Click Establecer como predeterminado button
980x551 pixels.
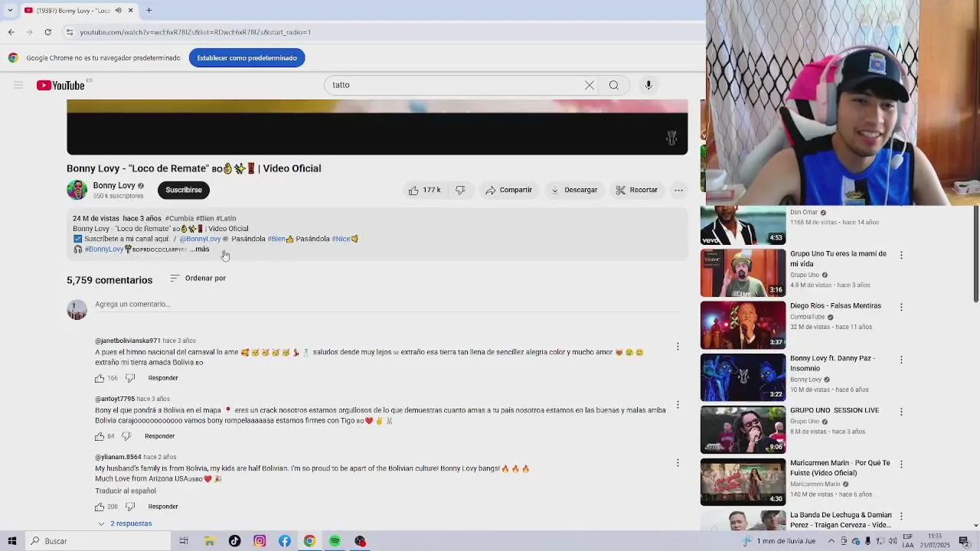tap(247, 58)
